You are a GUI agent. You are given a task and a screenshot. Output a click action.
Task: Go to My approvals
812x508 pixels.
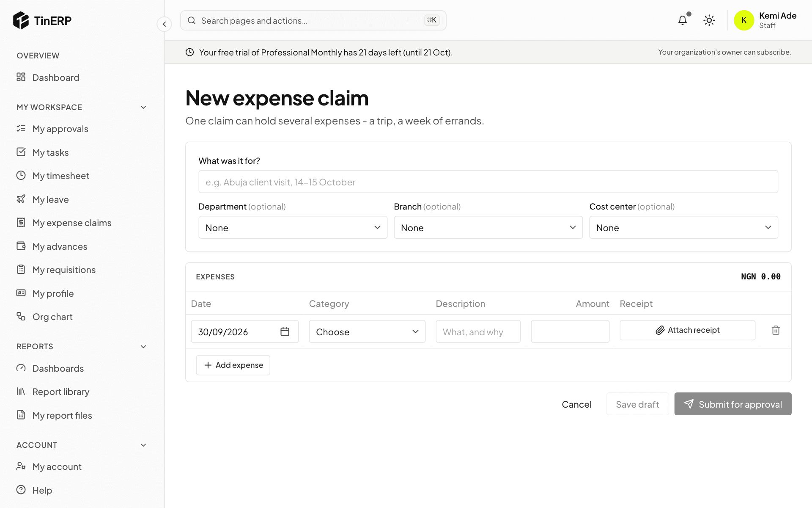click(x=82, y=129)
